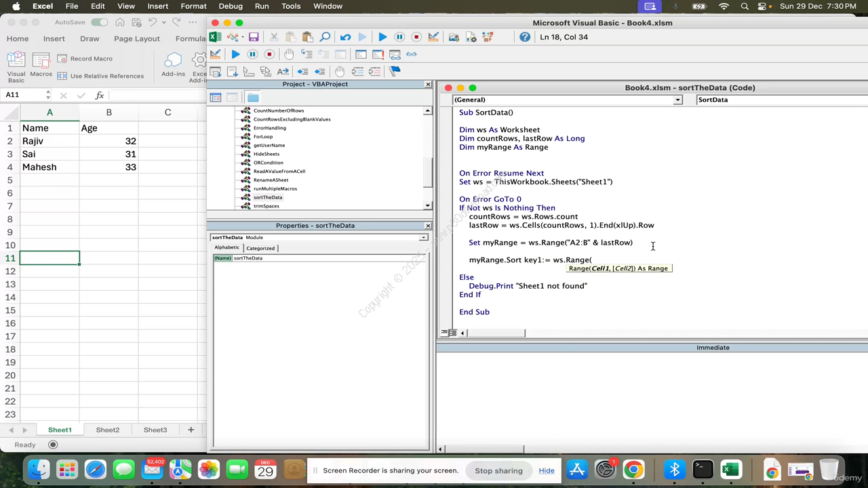Viewport: 868px width, 488px height.
Task: Click the Cut scissors icon in VBA toolbar
Action: click(274, 37)
